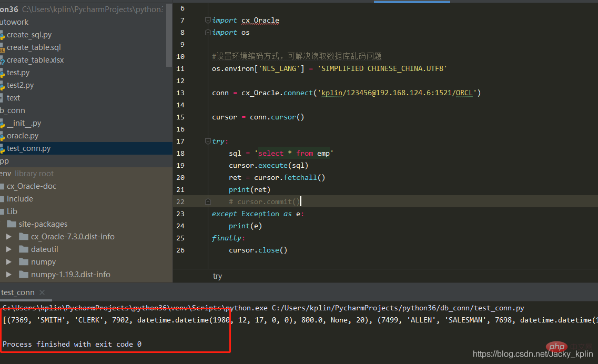Expand the cx_Oracle-7.3.0.dist-info folder arrow
Viewport: 598px width, 364px height.
pos(8,237)
